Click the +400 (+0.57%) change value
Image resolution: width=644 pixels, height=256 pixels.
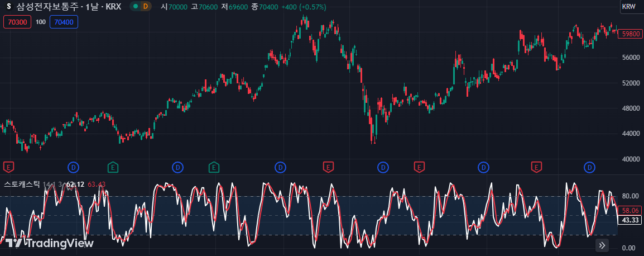pos(304,7)
